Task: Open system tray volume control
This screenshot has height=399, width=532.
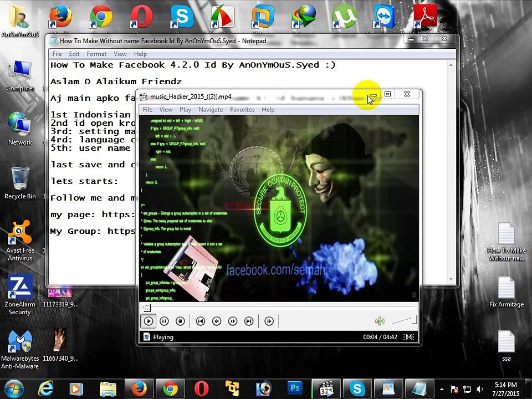Action: pos(480,389)
